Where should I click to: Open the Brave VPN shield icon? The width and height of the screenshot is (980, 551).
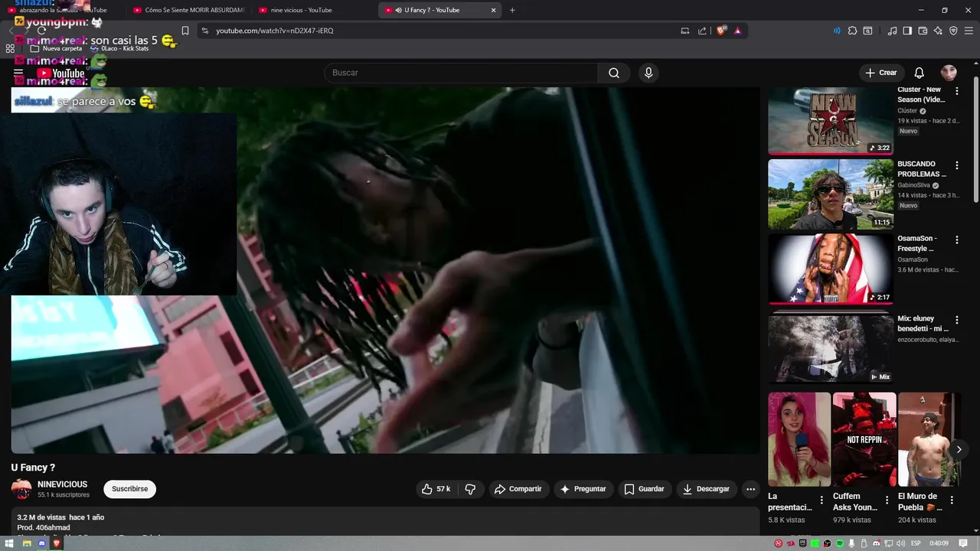coord(953,31)
